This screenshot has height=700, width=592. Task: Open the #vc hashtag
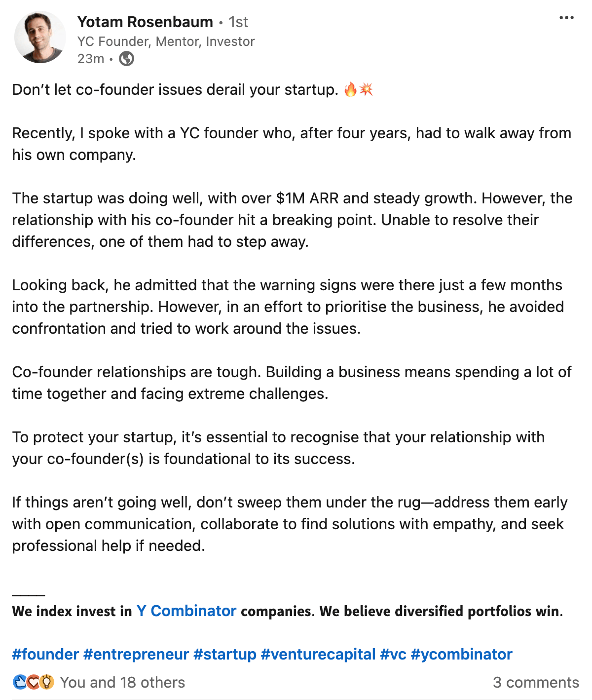point(393,655)
